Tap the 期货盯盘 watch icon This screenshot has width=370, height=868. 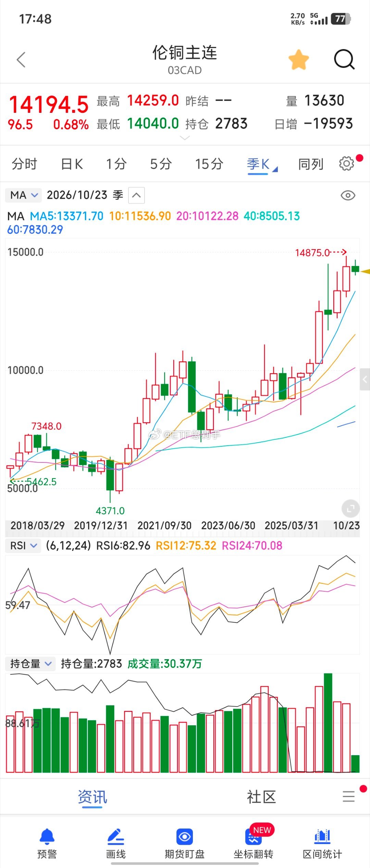(185, 837)
